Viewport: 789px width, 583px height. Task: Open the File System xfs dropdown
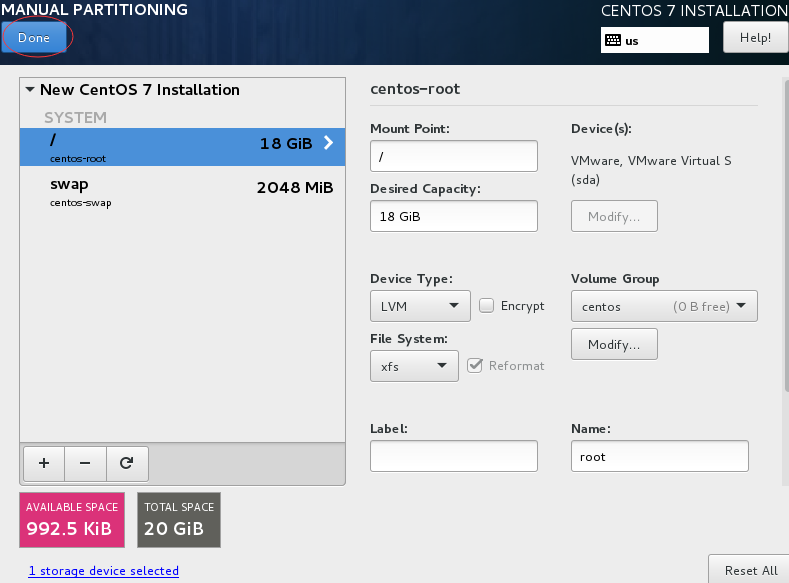point(414,366)
